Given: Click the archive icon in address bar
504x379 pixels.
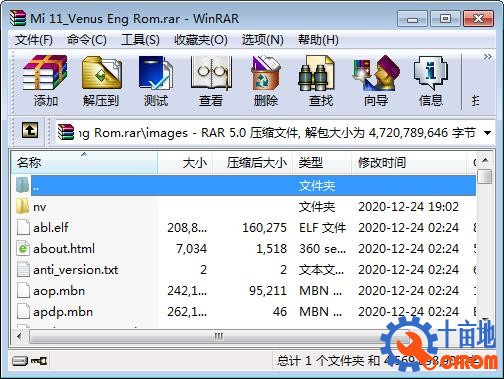Looking at the screenshot, I should [x=66, y=132].
